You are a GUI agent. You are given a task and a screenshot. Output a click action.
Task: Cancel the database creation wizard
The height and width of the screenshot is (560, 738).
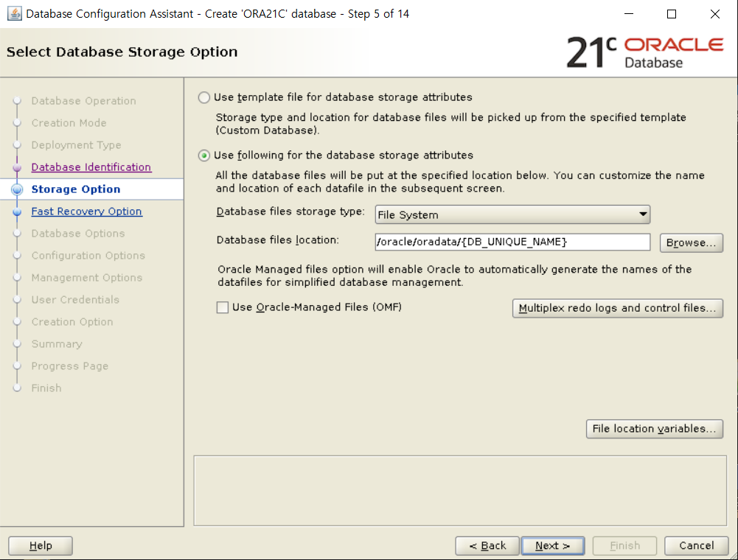pyautogui.click(x=696, y=546)
